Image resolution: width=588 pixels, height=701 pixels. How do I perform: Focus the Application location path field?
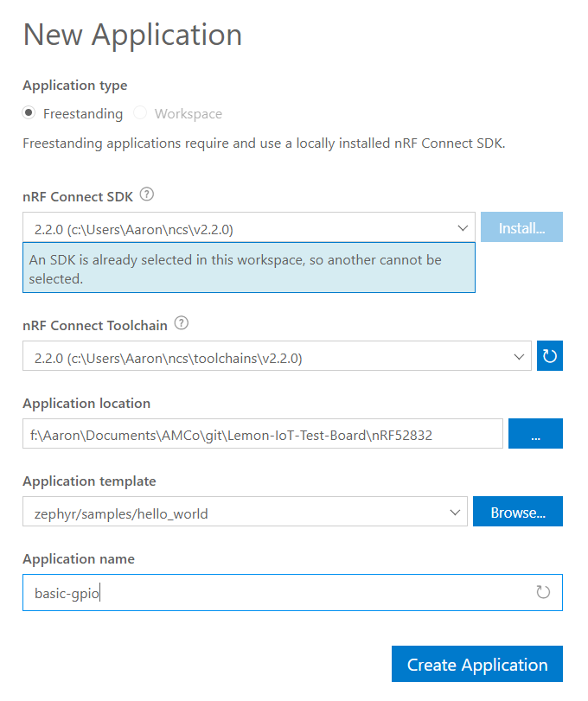point(262,435)
